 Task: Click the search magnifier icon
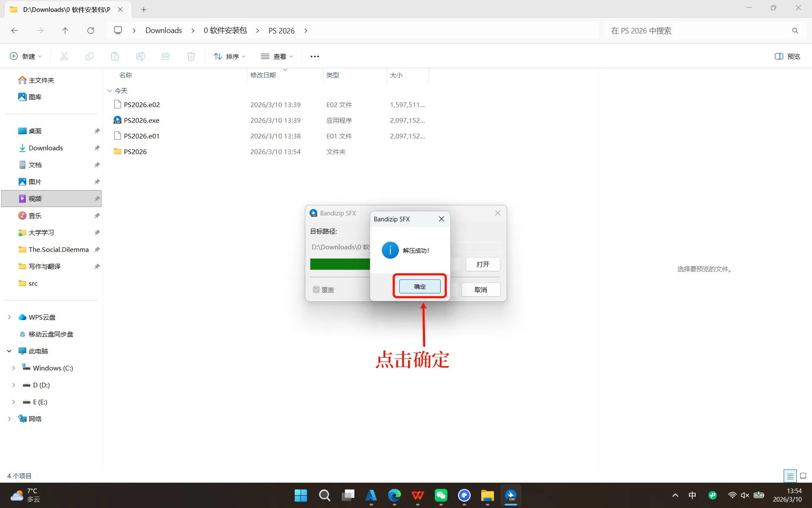pyautogui.click(x=795, y=30)
